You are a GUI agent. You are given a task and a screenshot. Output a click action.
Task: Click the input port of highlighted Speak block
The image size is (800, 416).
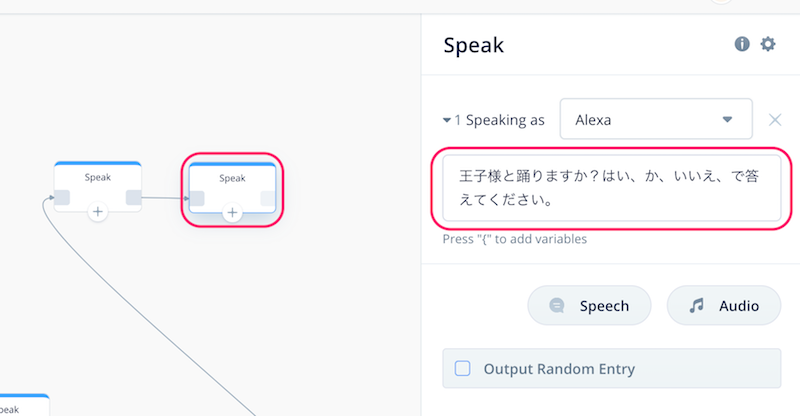(197, 198)
